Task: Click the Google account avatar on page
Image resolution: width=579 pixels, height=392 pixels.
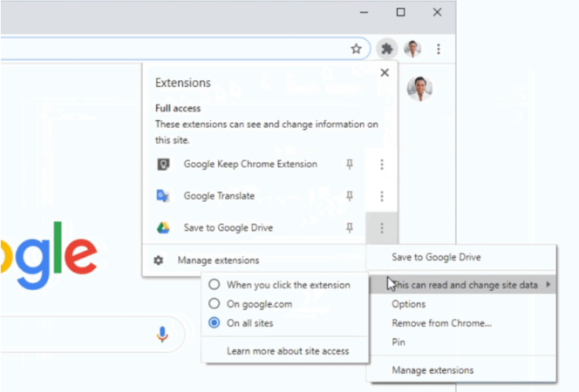Action: tap(419, 88)
